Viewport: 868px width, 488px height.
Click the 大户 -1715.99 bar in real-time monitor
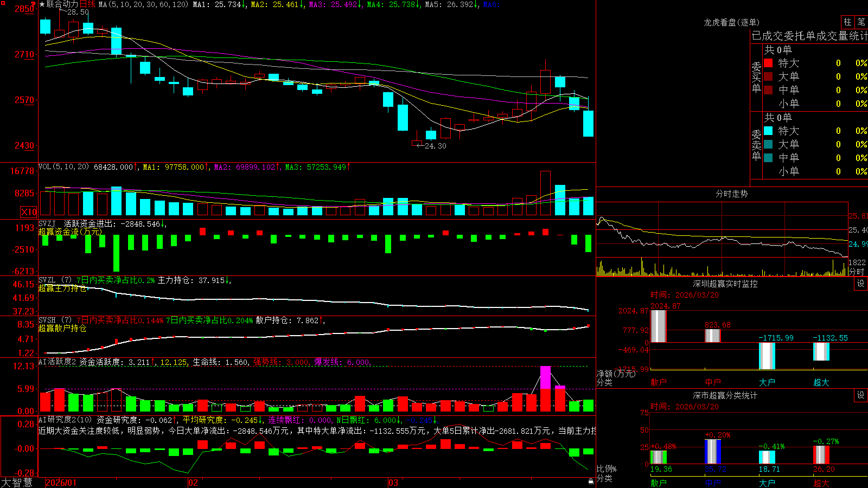pyautogui.click(x=767, y=356)
